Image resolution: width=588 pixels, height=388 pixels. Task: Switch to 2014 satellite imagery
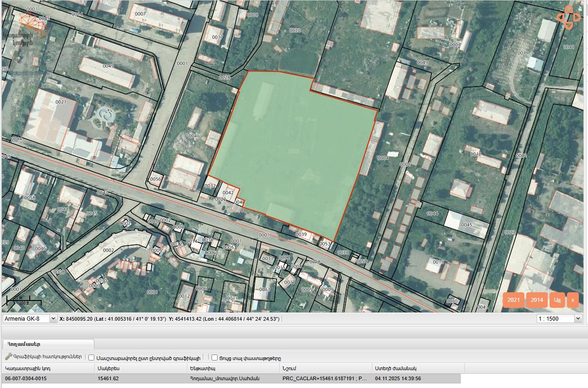point(537,300)
